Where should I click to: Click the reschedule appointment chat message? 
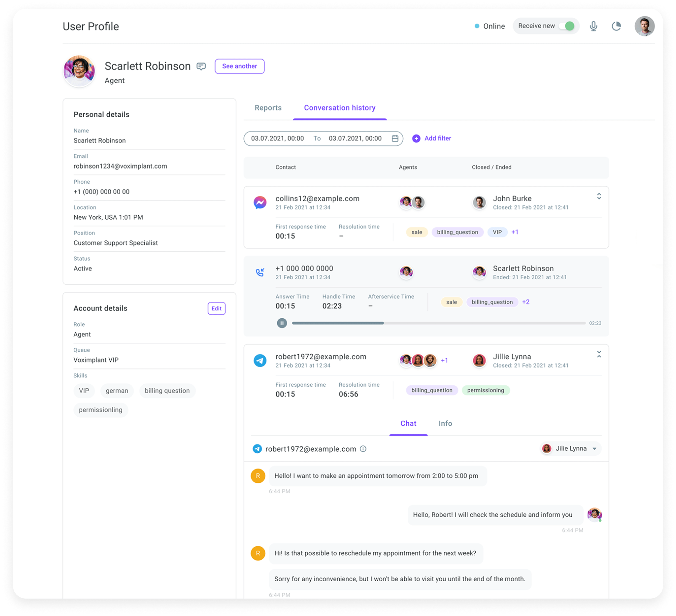point(376,553)
